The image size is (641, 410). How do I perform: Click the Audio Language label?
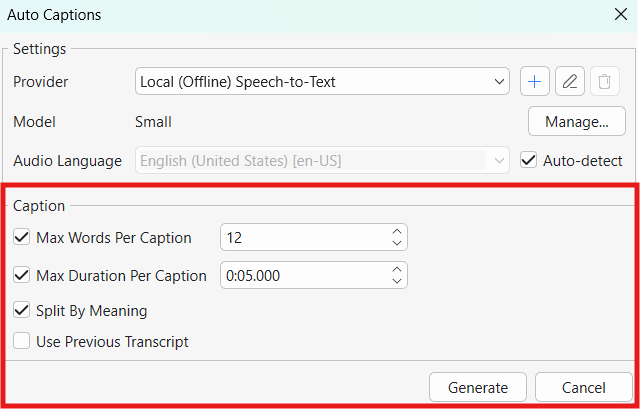67,161
